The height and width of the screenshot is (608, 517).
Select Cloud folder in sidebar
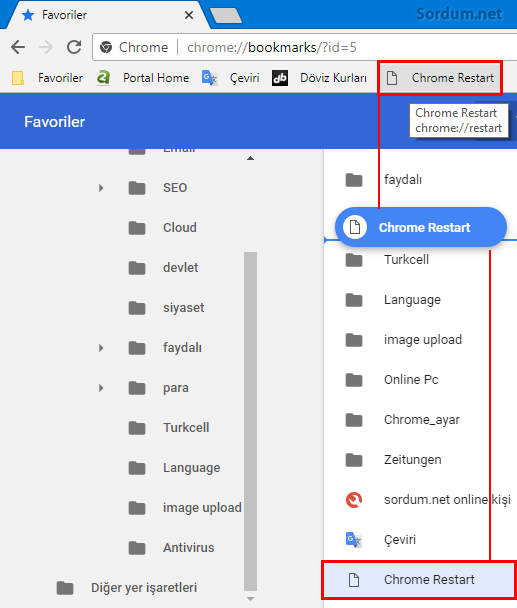(180, 228)
